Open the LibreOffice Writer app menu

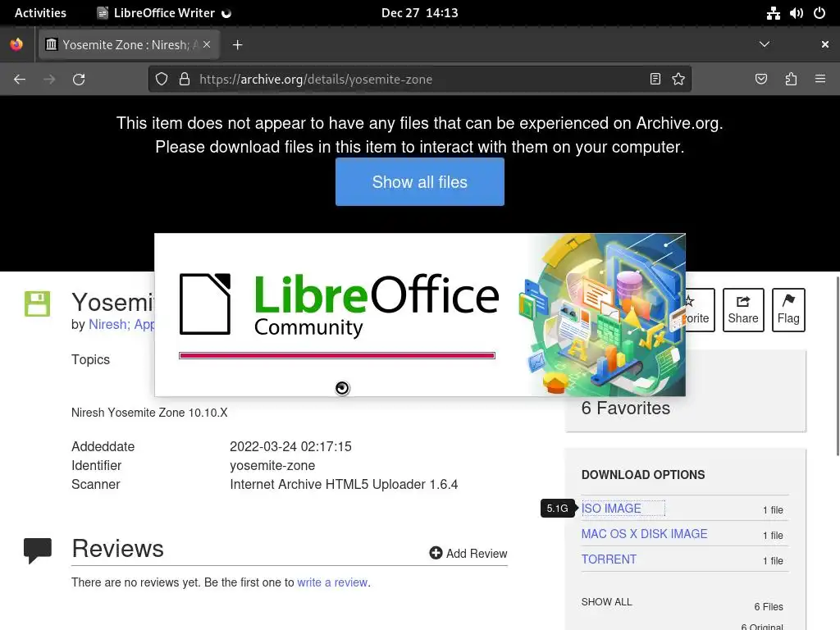pyautogui.click(x=163, y=13)
